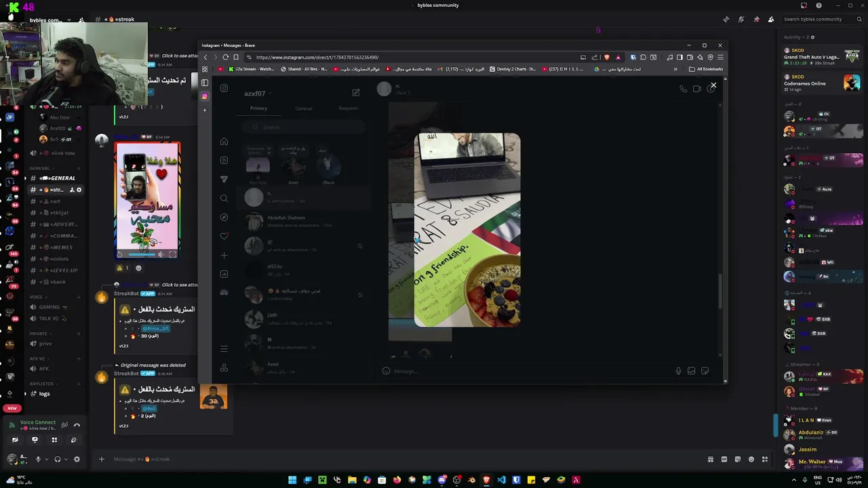The image size is (868, 488).
Task: Open azxf07 account switcher dropdown
Action: tap(258, 94)
